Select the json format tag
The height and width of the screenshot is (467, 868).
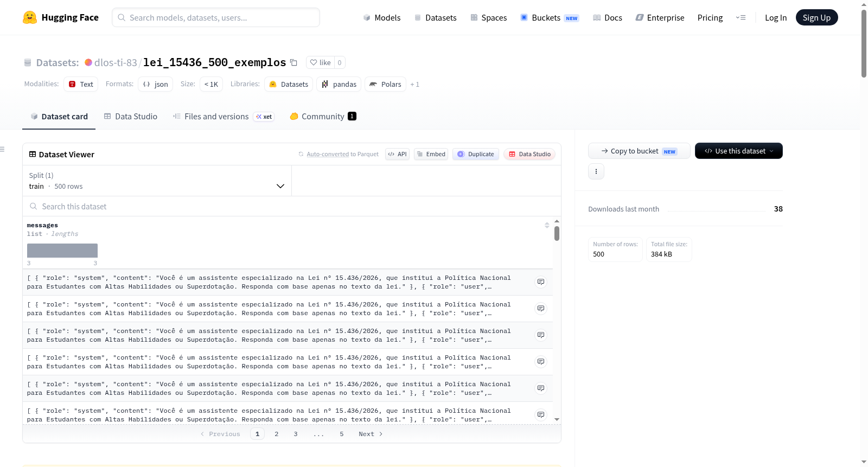click(x=156, y=84)
